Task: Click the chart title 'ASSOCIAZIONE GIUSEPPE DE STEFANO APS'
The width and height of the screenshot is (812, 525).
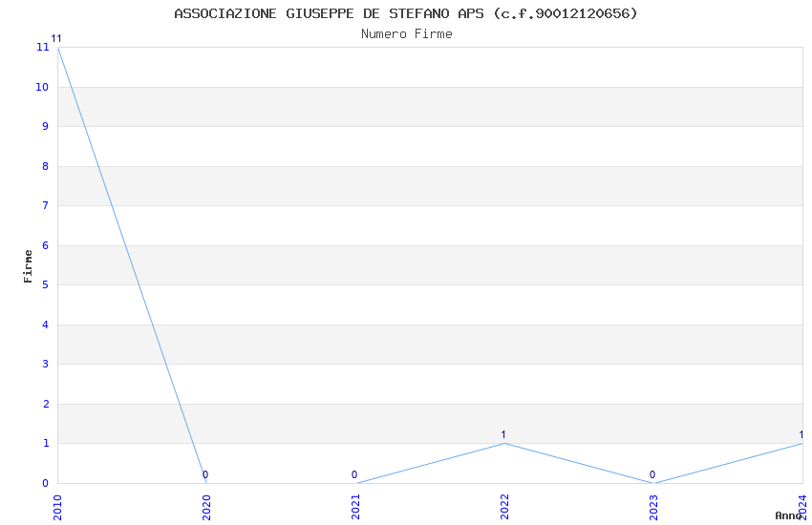Action: coord(329,13)
